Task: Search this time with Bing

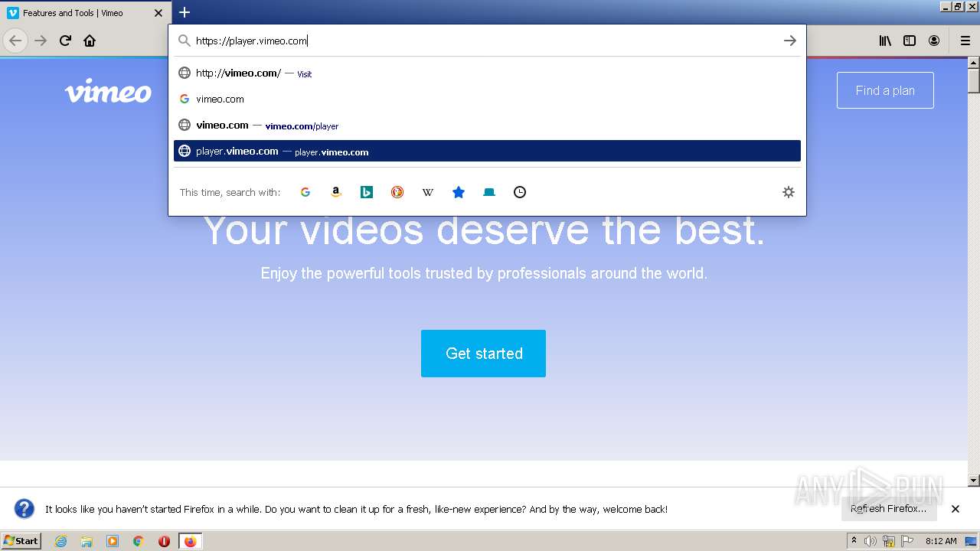Action: coord(367,192)
